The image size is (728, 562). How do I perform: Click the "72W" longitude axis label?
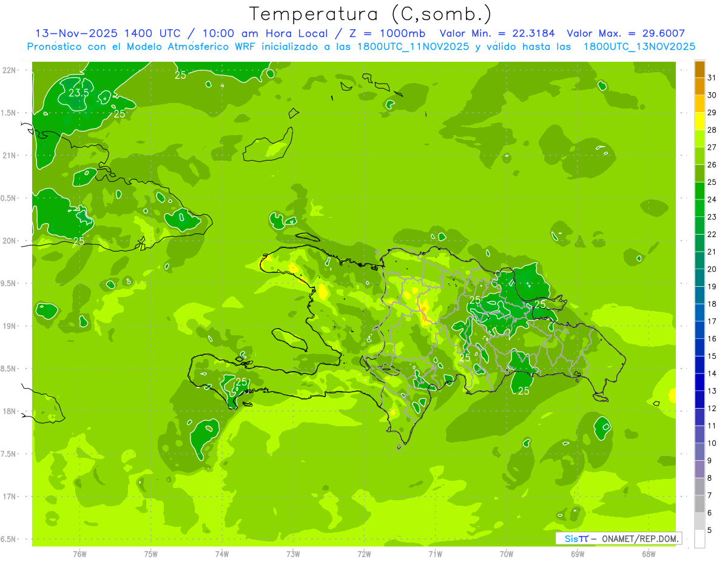click(364, 554)
